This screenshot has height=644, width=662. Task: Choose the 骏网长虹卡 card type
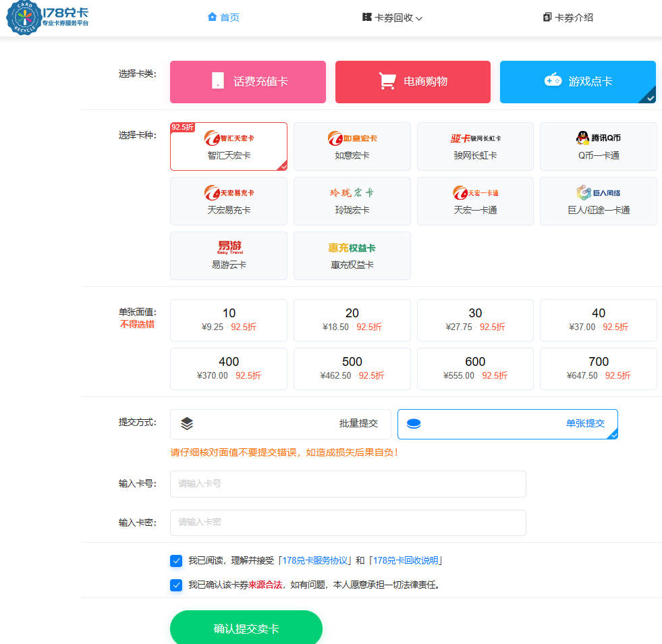[x=475, y=146]
